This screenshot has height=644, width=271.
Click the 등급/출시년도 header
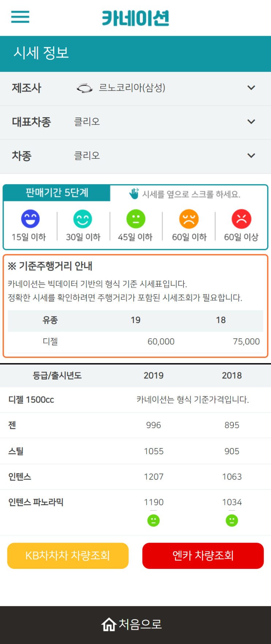(57, 375)
